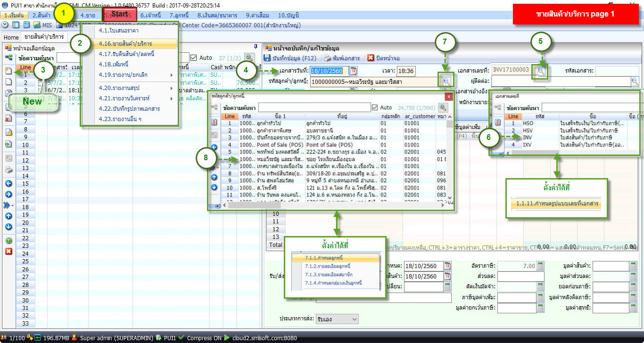Click the blank page icon below New in sidebar
This screenshot has width=644, height=343.
tap(8, 82)
